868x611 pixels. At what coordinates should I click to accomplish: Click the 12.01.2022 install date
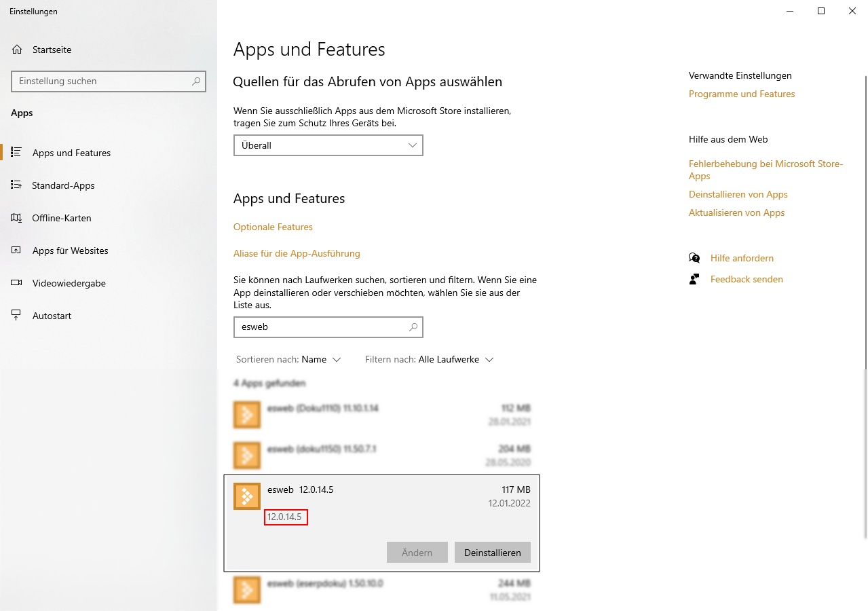[510, 503]
